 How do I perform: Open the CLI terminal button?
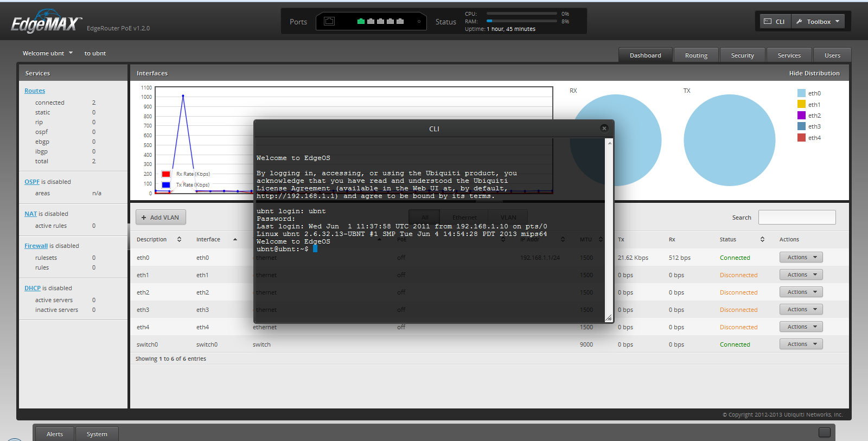pyautogui.click(x=774, y=22)
